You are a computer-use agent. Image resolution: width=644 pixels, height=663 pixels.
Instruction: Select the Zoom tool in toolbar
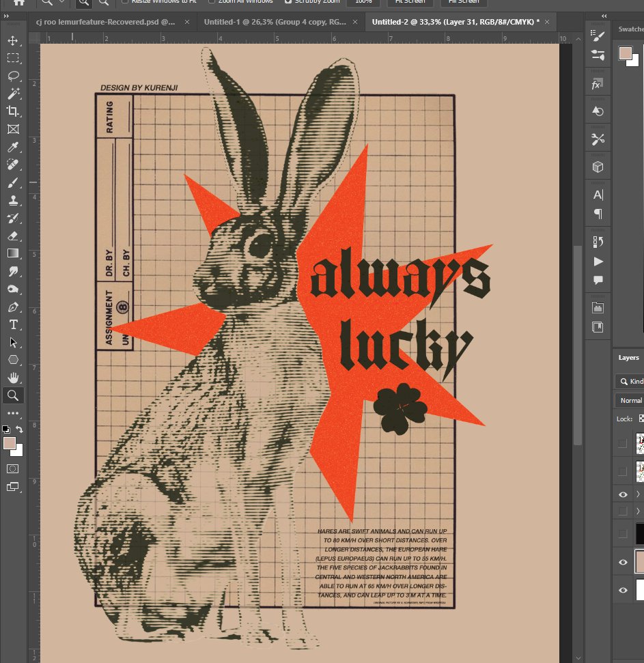[13, 395]
